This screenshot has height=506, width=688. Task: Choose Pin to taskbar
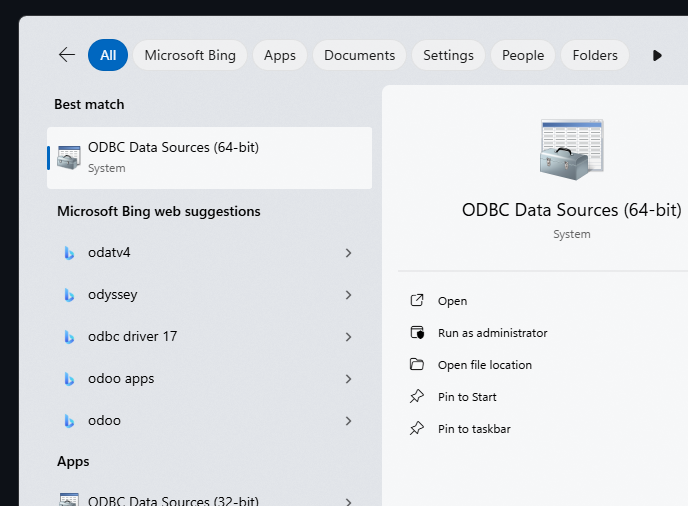[474, 429]
